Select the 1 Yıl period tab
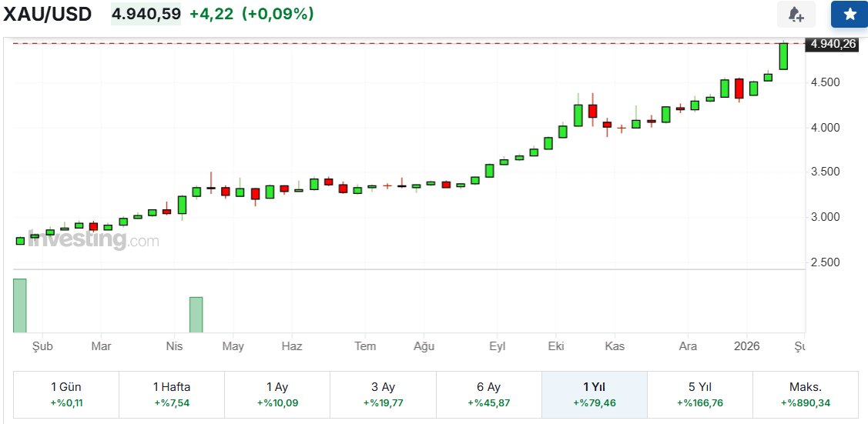Viewport: 868px width, 424px height. [595, 394]
